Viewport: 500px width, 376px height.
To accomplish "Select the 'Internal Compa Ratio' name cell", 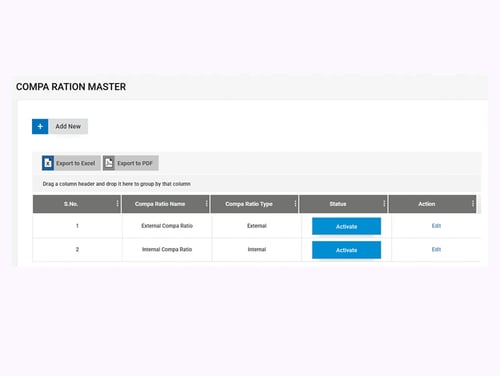I will coord(167,249).
